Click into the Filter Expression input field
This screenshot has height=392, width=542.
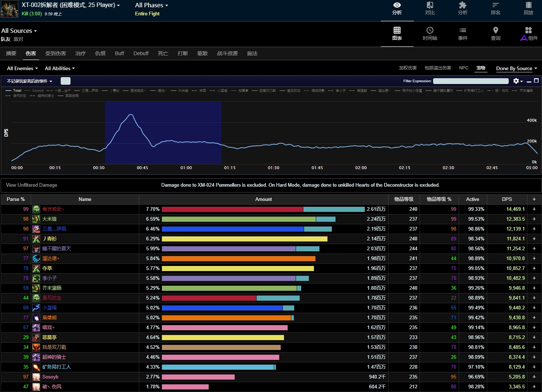(471, 81)
